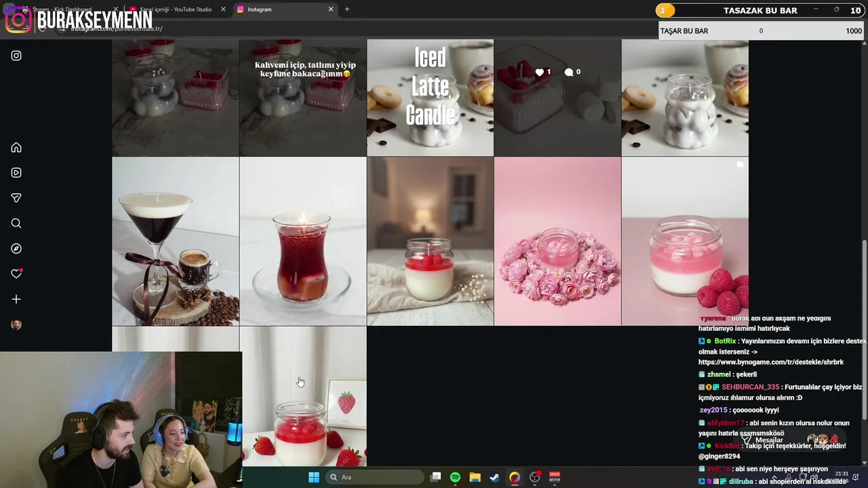Close the Instagram tab
The image size is (868, 488).
tap(331, 9)
